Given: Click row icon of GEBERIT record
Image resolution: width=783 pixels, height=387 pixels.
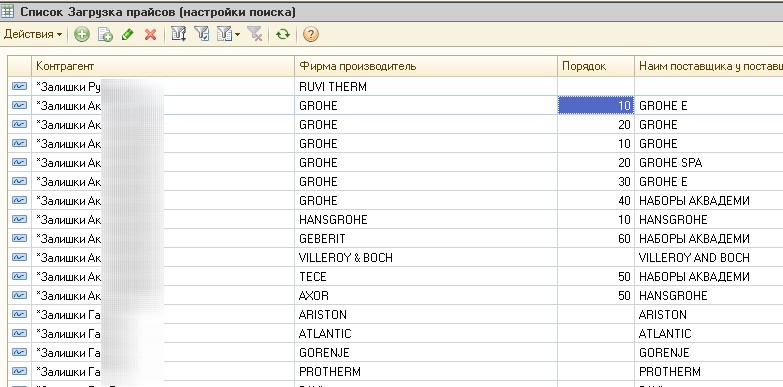Looking at the screenshot, I should coord(19,238).
